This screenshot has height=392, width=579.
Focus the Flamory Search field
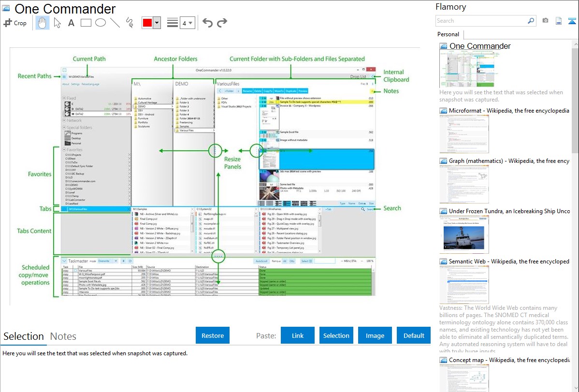pos(481,21)
